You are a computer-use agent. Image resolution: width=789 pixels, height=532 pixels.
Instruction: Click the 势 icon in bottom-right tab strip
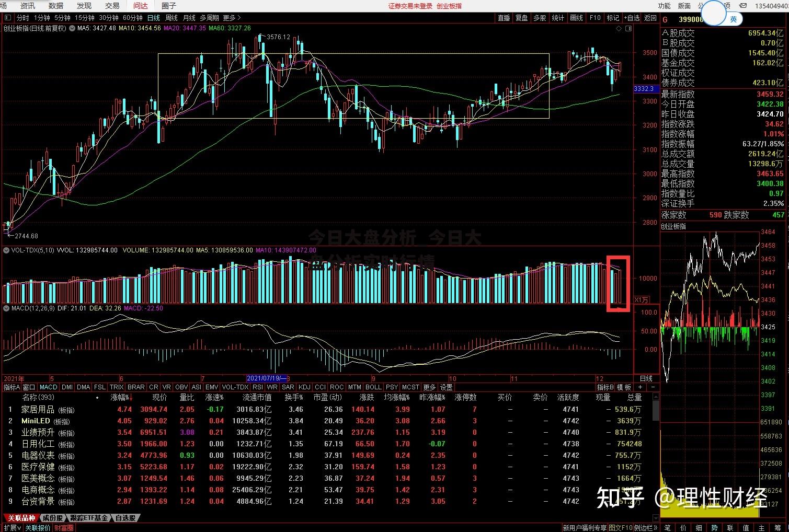pyautogui.click(x=715, y=528)
